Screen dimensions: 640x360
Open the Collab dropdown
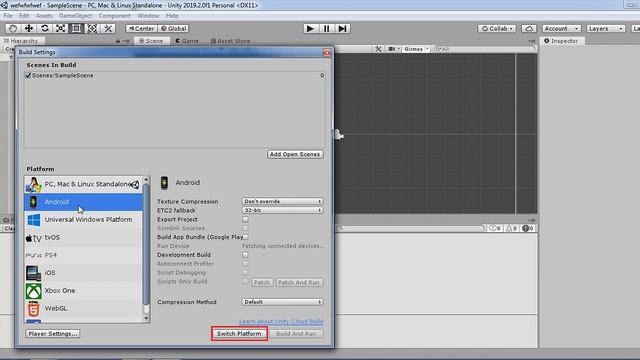pyautogui.click(x=497, y=29)
